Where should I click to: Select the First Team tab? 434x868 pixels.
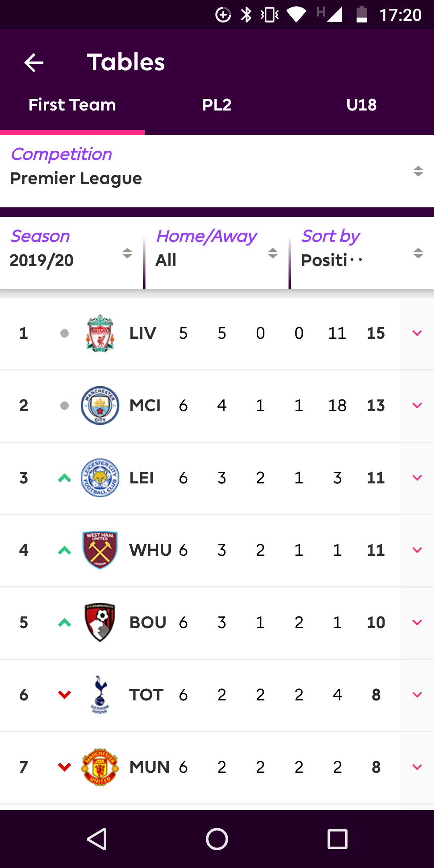(72, 105)
